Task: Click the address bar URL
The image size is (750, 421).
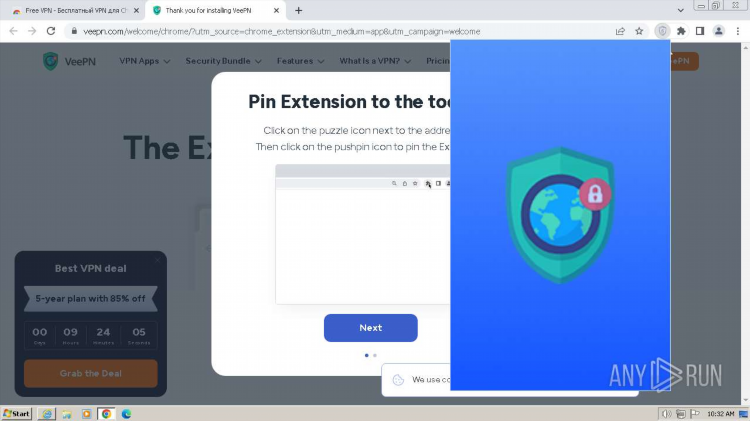Action: [282, 32]
